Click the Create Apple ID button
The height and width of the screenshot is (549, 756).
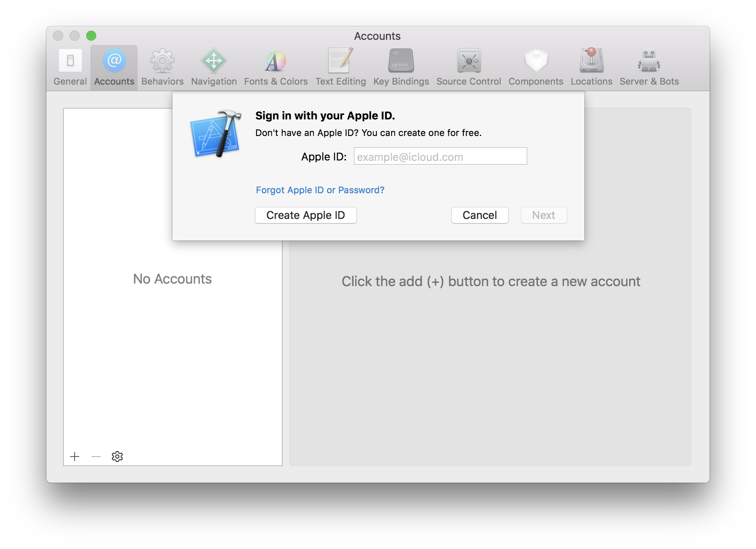(x=305, y=215)
